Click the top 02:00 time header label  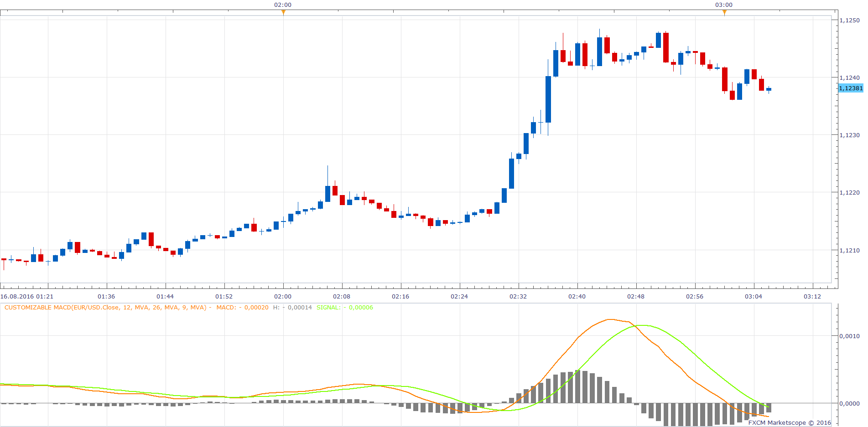click(x=283, y=5)
